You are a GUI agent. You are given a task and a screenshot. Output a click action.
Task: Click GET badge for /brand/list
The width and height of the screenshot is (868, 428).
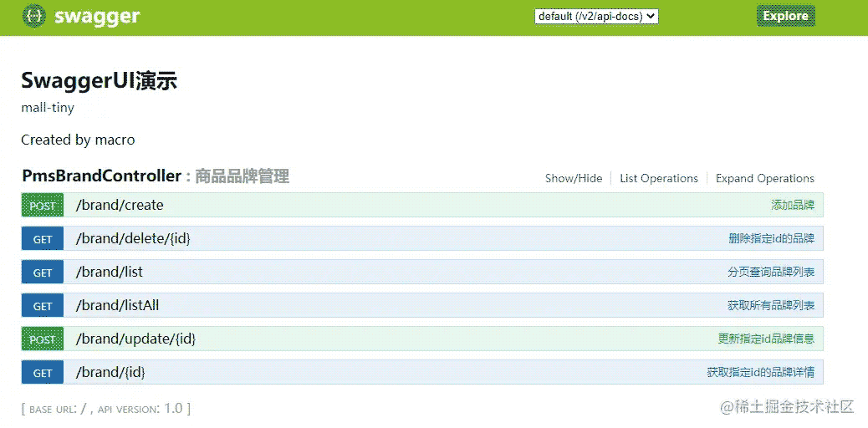(x=43, y=273)
